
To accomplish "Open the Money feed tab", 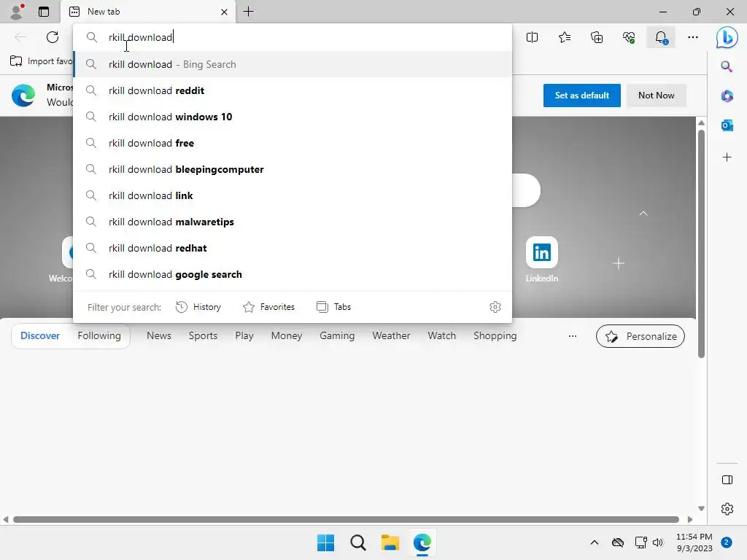I will pyautogui.click(x=286, y=335).
